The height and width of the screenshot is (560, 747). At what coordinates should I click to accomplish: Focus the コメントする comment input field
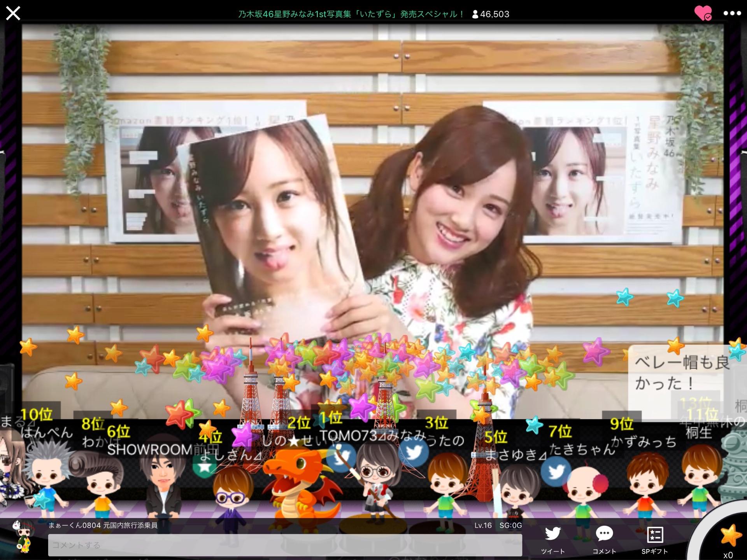[x=285, y=545]
